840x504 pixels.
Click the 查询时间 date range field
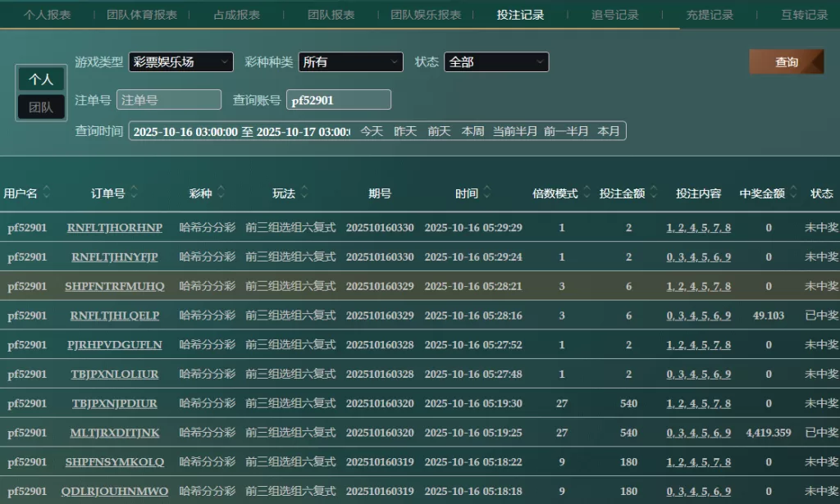(241, 131)
